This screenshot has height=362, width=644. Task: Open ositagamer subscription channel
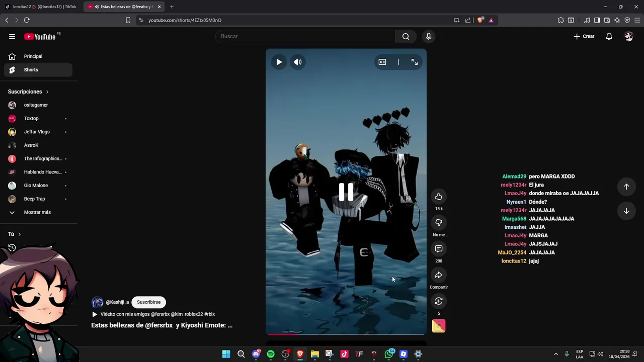(x=38, y=105)
